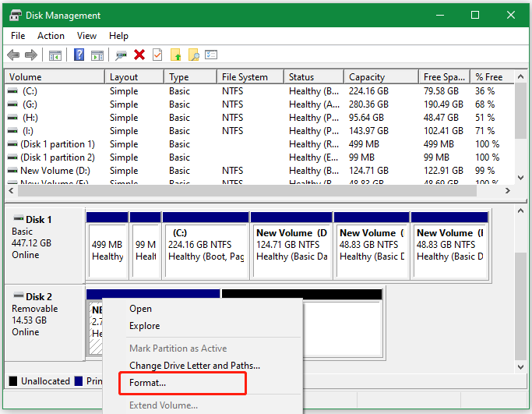Screen dimensions: 532x414
Task: Click the horizontal scrollbar right arrow
Action: (x=508, y=190)
